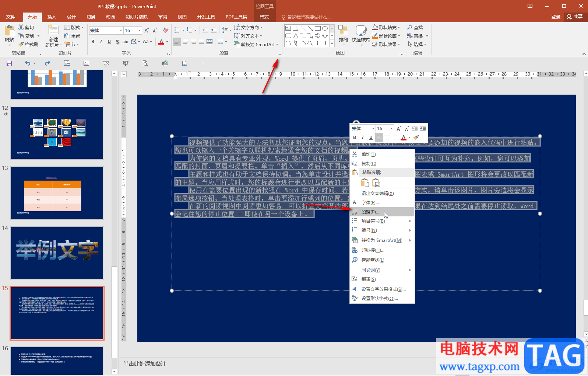Click paste-as-picture option icon in context menu
The image size is (588, 376).
click(x=376, y=183)
